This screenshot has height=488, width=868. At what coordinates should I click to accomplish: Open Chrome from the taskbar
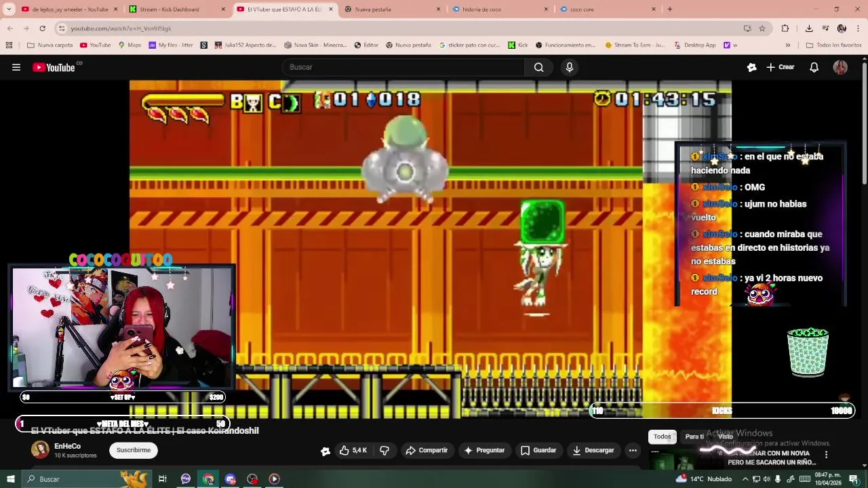click(x=208, y=479)
